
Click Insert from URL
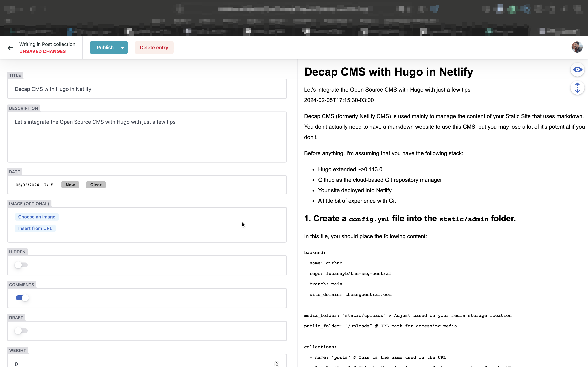coord(35,228)
